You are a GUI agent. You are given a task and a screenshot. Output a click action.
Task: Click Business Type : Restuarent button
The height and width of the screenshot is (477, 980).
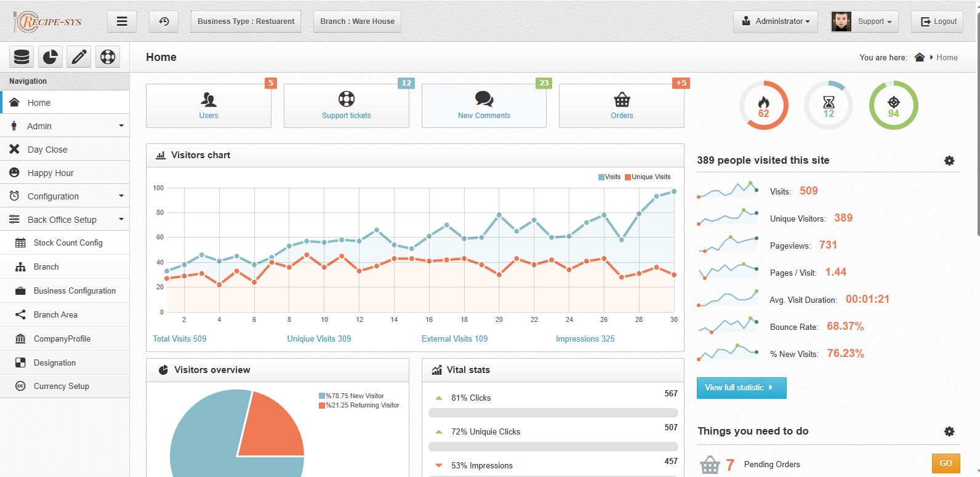point(246,22)
